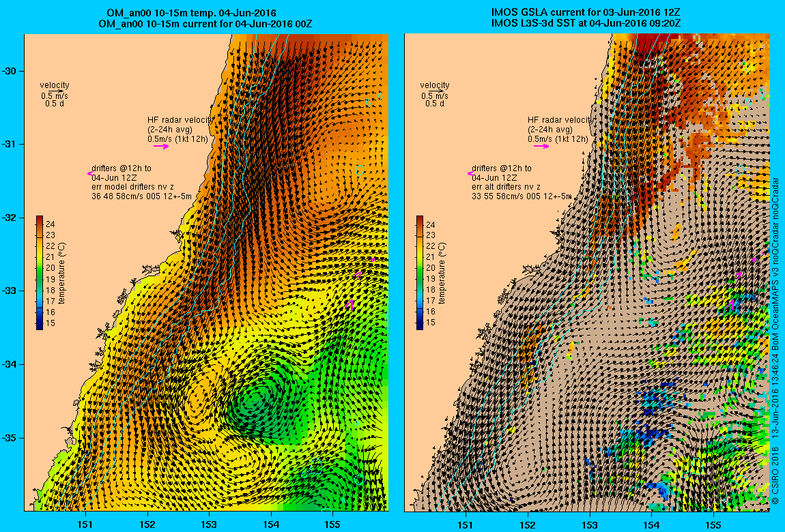
Task: Click longitude label 154 under IMOS panel
Action: tap(651, 524)
